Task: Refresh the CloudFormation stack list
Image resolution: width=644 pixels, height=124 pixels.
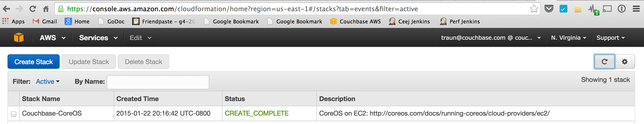Action: [604, 62]
